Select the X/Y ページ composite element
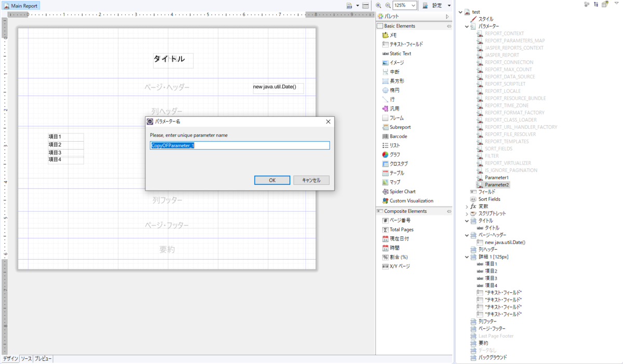The image size is (623, 364). pos(396,266)
